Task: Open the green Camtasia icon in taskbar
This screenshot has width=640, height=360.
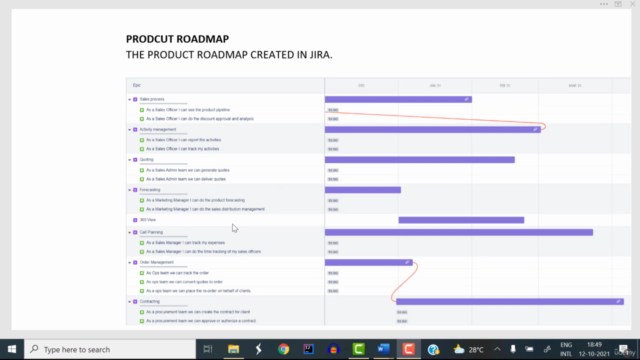Action: point(358,349)
